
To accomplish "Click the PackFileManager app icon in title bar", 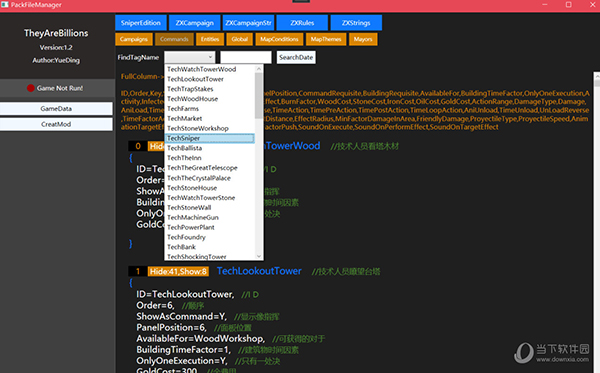I will 5,5.
